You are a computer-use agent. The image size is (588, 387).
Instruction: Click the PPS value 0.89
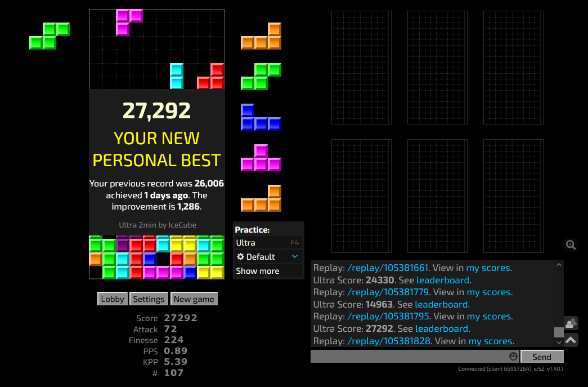pyautogui.click(x=176, y=350)
